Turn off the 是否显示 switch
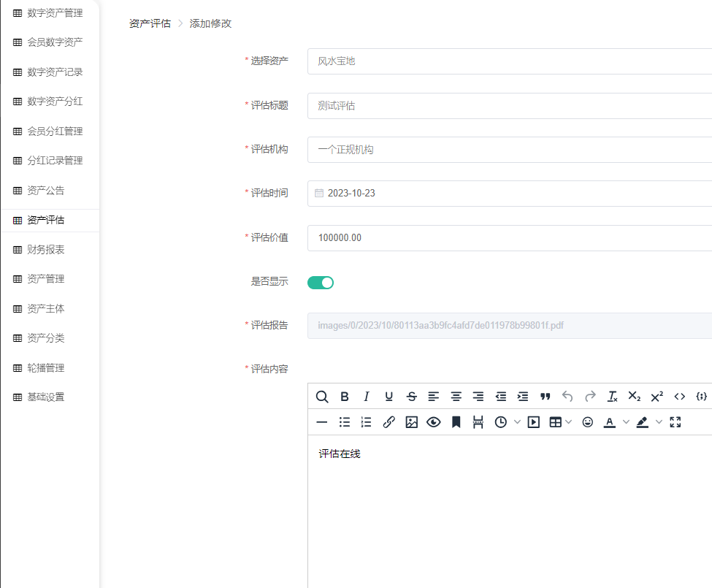This screenshot has width=712, height=588. point(321,283)
